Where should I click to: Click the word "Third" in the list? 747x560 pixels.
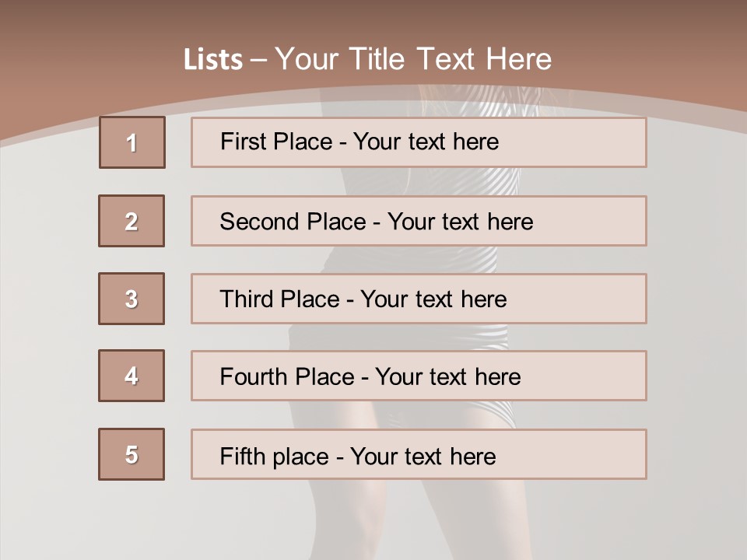247,299
